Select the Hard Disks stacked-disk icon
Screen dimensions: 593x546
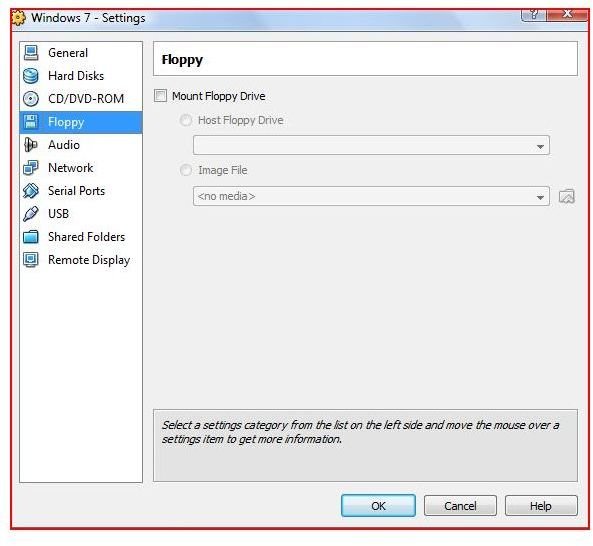click(31, 76)
